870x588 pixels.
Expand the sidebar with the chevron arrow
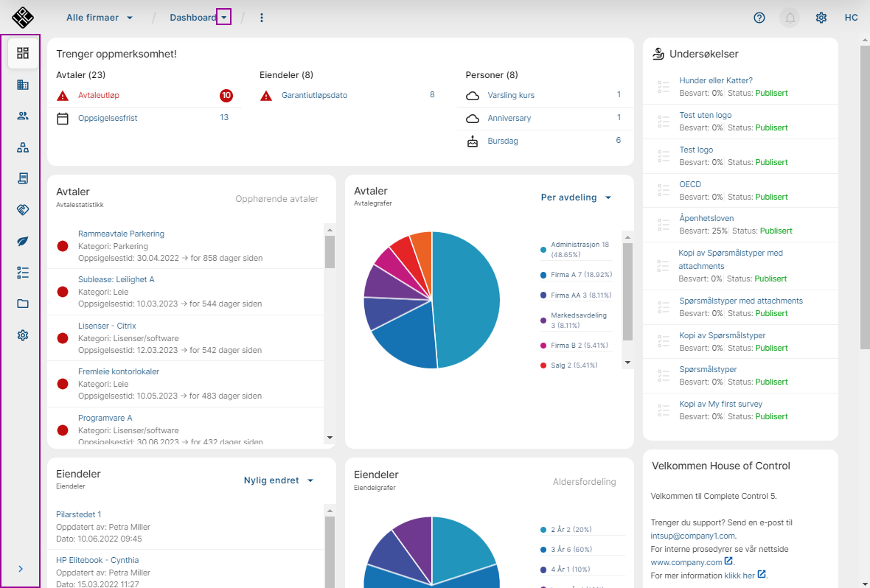coord(21,569)
